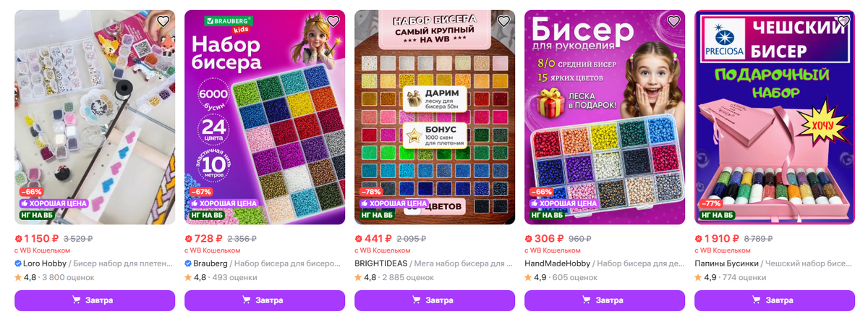The width and height of the screenshot is (868, 317).
Task: Open the Brauberg Набор бисера product image
Action: click(265, 117)
